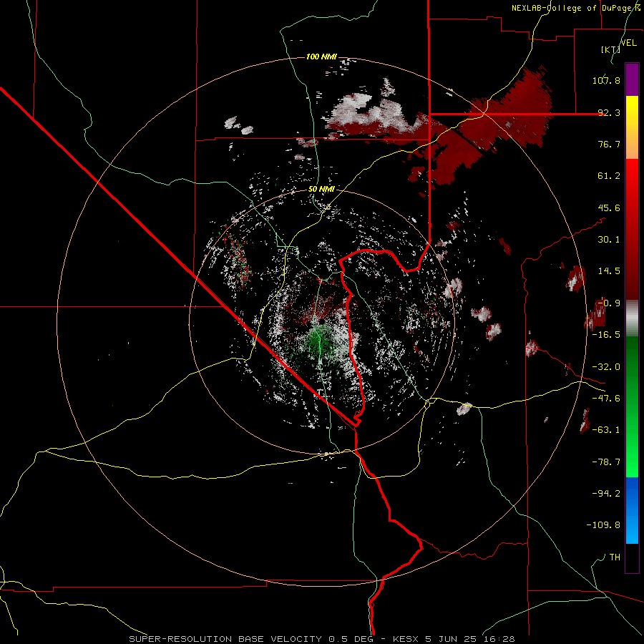Click the 61.2 legend value
The image size is (644, 644).
pyautogui.click(x=609, y=176)
